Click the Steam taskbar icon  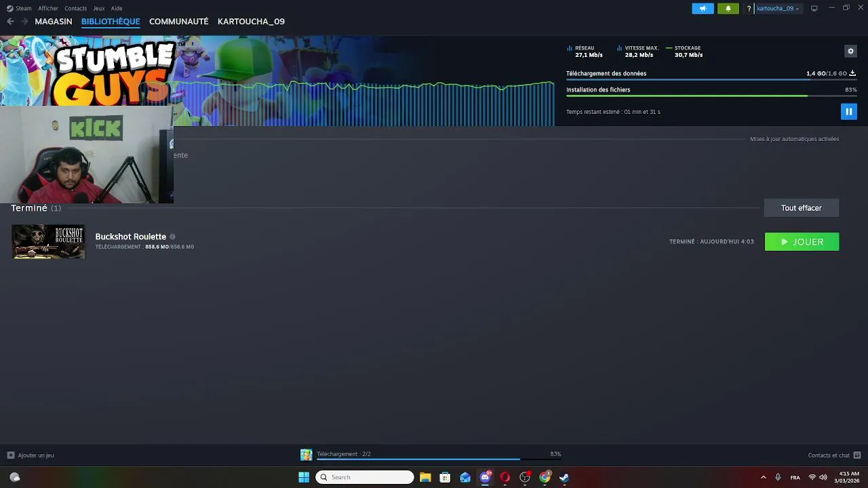(x=564, y=477)
